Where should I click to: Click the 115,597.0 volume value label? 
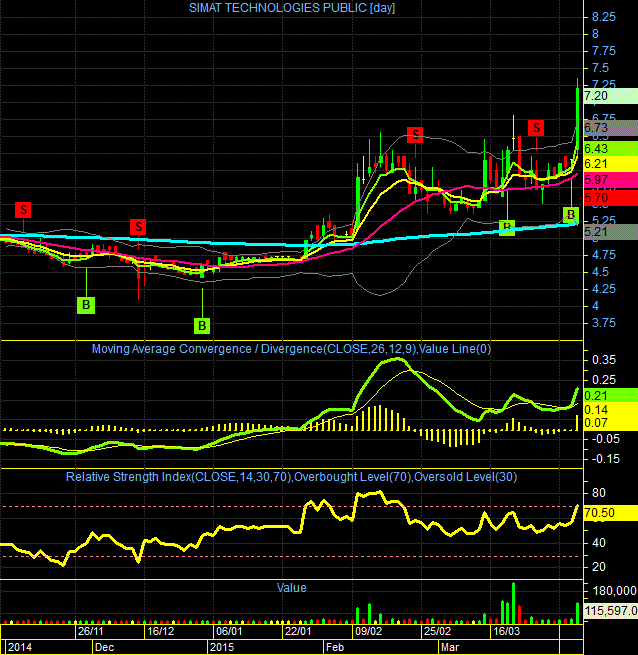pyautogui.click(x=611, y=611)
